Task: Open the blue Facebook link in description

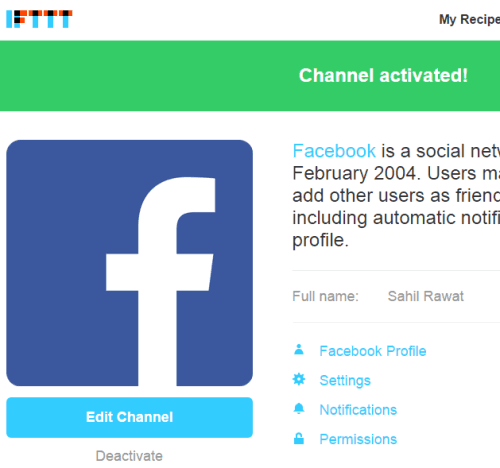Action: click(x=334, y=151)
